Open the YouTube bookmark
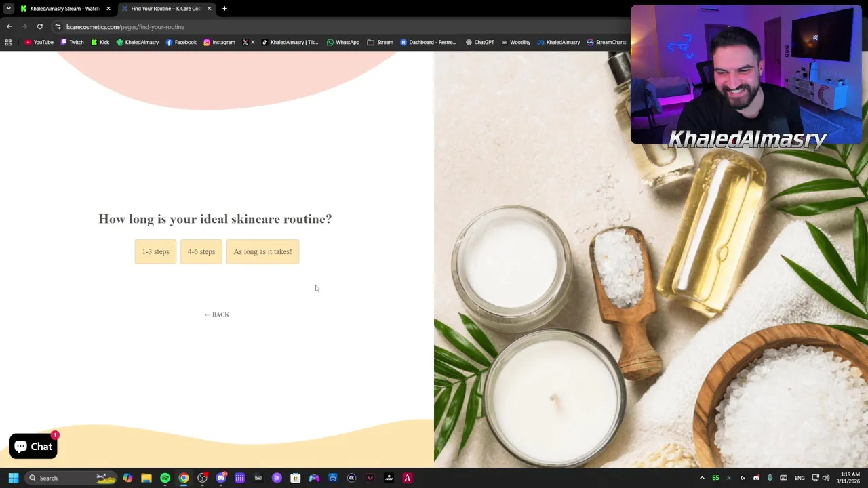The width and height of the screenshot is (868, 488). tap(39, 42)
